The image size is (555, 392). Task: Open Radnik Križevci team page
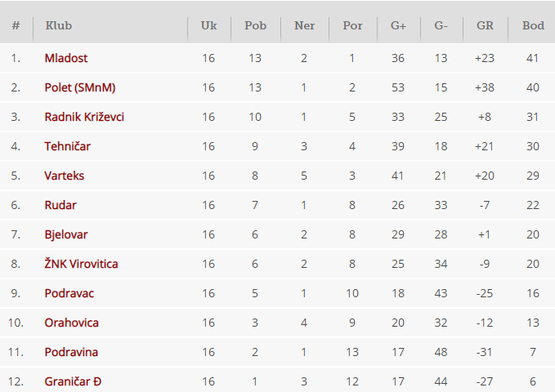84,117
